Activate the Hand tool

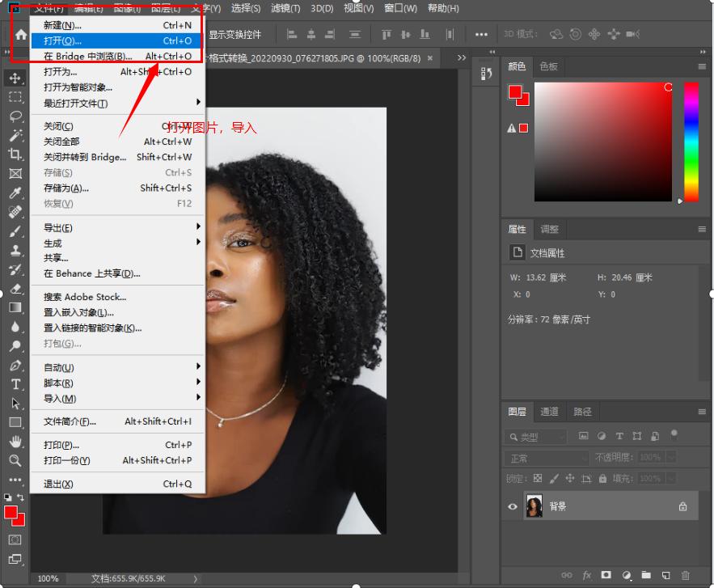[15, 441]
